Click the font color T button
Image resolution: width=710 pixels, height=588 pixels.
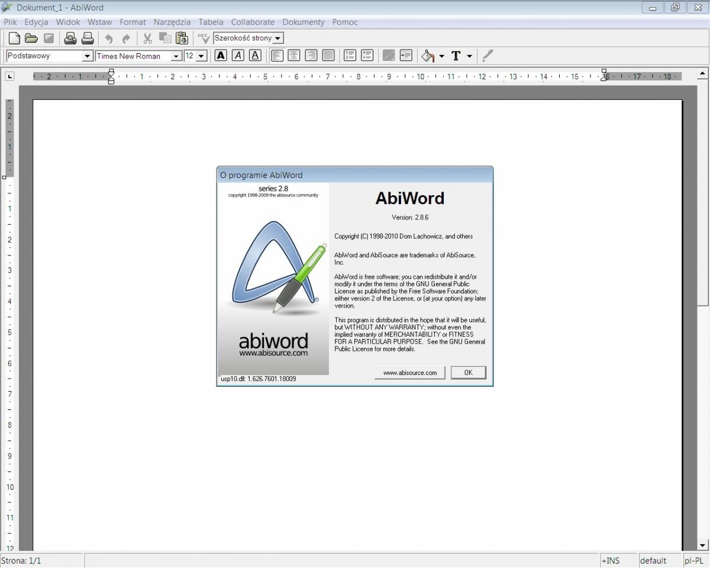pos(456,56)
